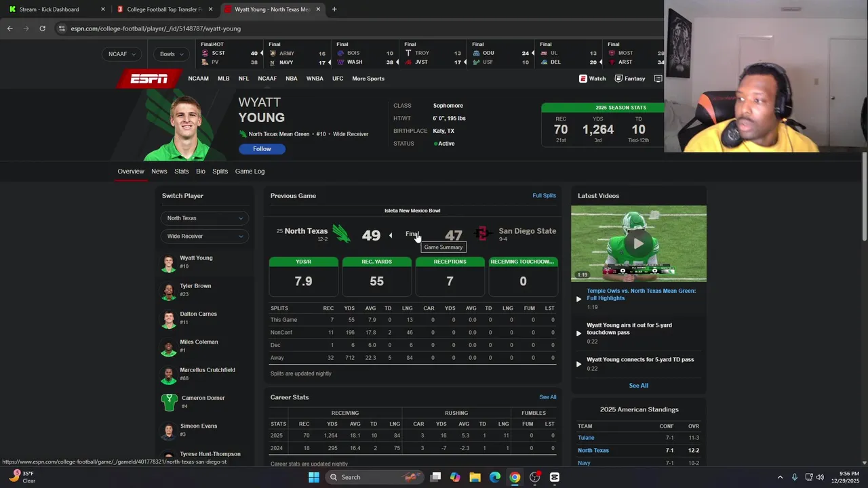Close the Stream - Kick Dashboard tab

(103, 9)
